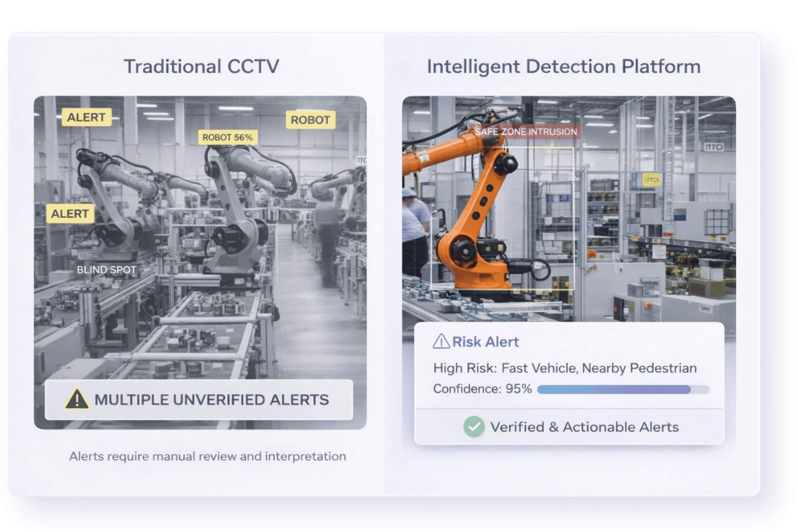
Task: Click the BLIND SPOT label
Action: (x=107, y=270)
